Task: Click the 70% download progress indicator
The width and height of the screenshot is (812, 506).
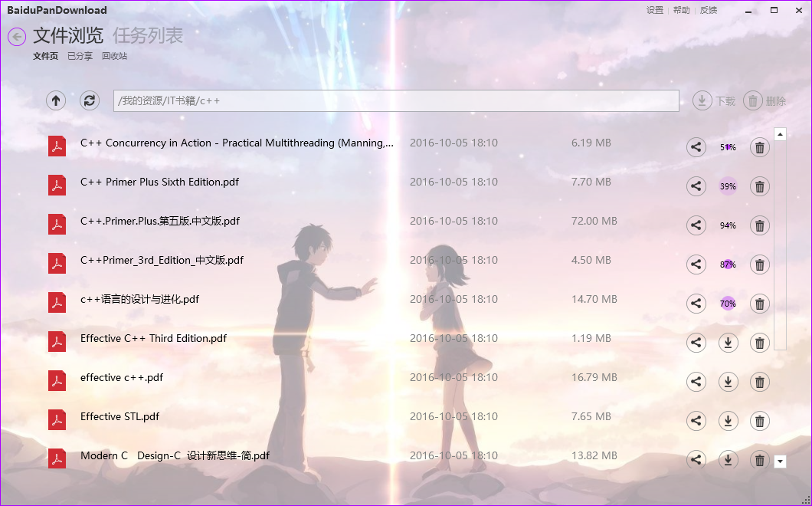Action: coord(728,304)
